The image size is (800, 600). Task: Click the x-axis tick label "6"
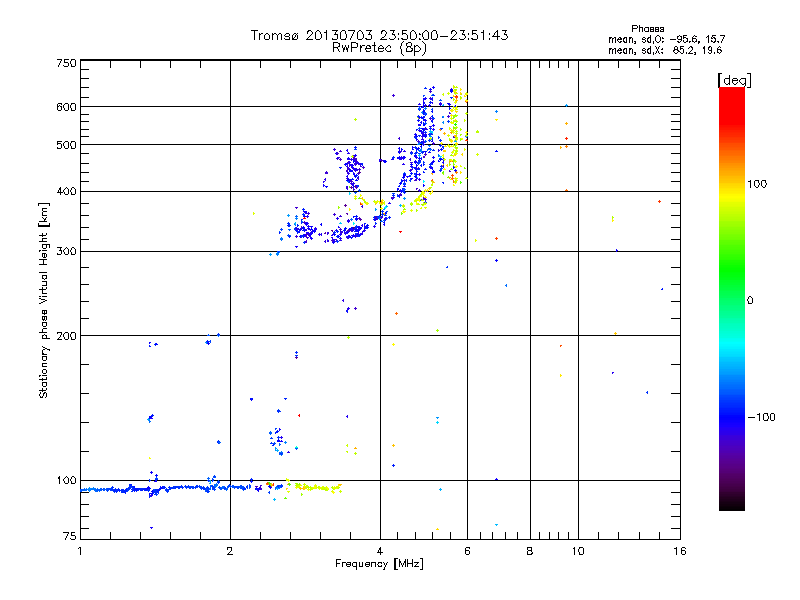467,551
